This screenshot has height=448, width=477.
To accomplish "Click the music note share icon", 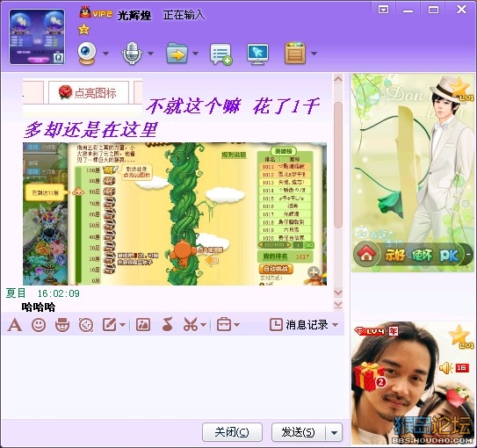I will tap(168, 324).
